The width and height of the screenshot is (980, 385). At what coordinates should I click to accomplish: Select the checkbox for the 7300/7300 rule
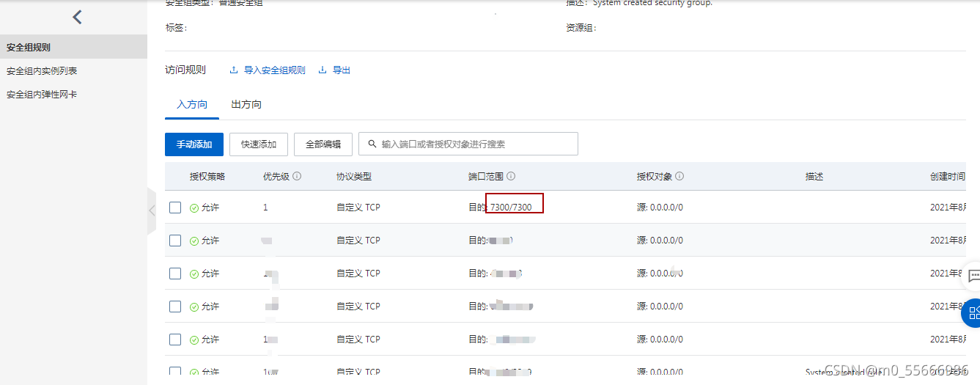click(x=175, y=208)
